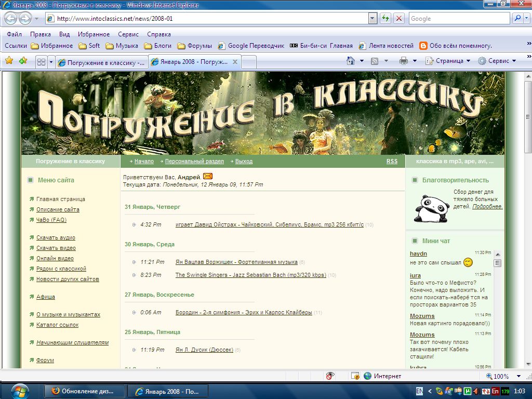The height and width of the screenshot is (399, 532).
Task: Open the Персональный раздел link
Action: pyautogui.click(x=194, y=161)
